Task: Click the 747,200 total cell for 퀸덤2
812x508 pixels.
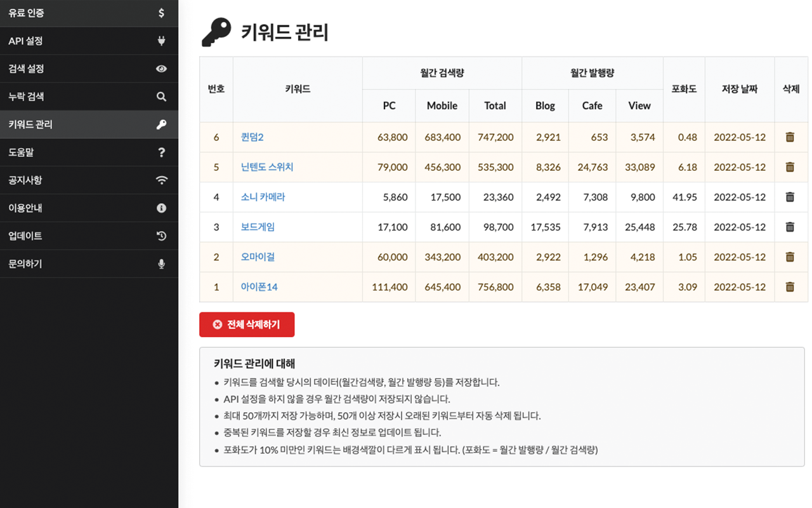Action: click(495, 137)
